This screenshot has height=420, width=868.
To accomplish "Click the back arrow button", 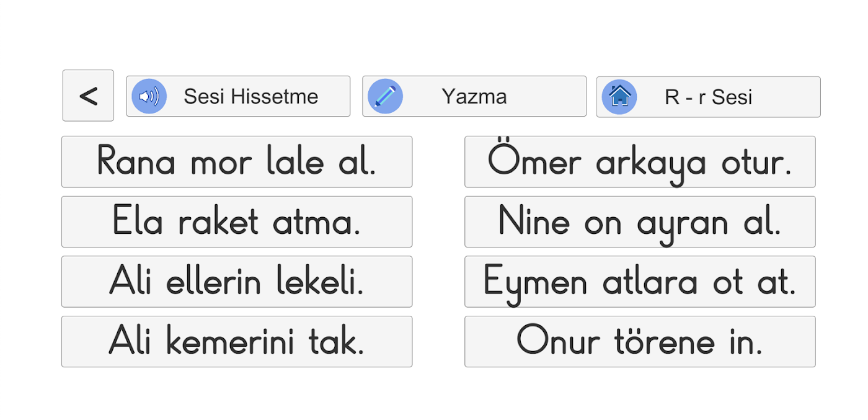I will point(88,96).
